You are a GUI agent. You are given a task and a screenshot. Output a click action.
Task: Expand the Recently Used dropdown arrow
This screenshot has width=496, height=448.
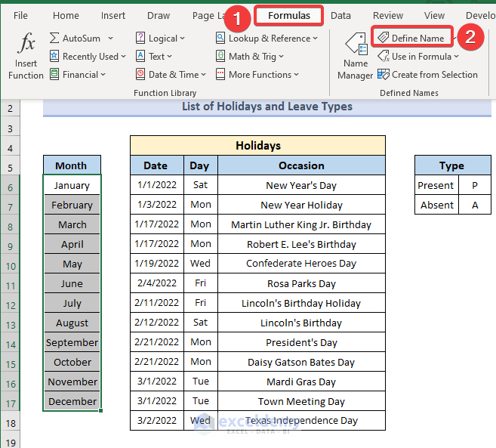tap(123, 57)
